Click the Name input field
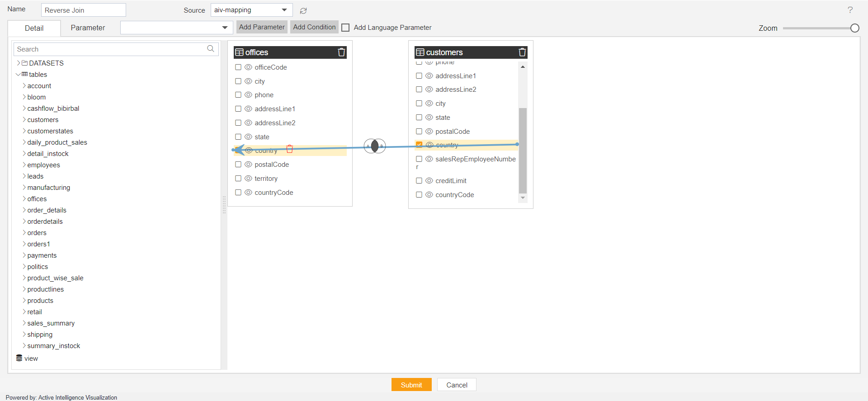This screenshot has height=401, width=868. [x=84, y=10]
